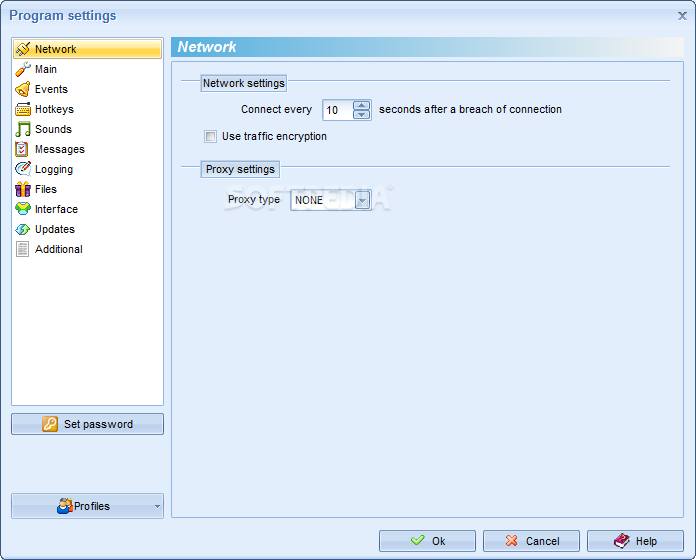Image resolution: width=696 pixels, height=560 pixels.
Task: Open the Main settings category
Action: click(x=87, y=69)
